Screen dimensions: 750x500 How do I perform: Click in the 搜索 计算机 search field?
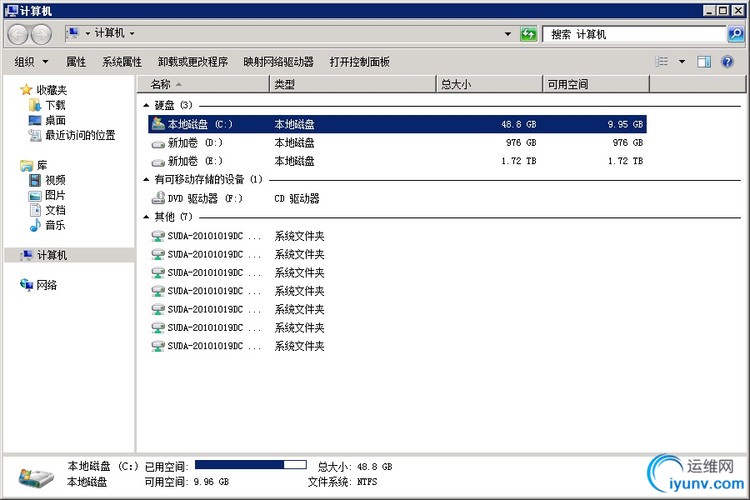coord(634,34)
